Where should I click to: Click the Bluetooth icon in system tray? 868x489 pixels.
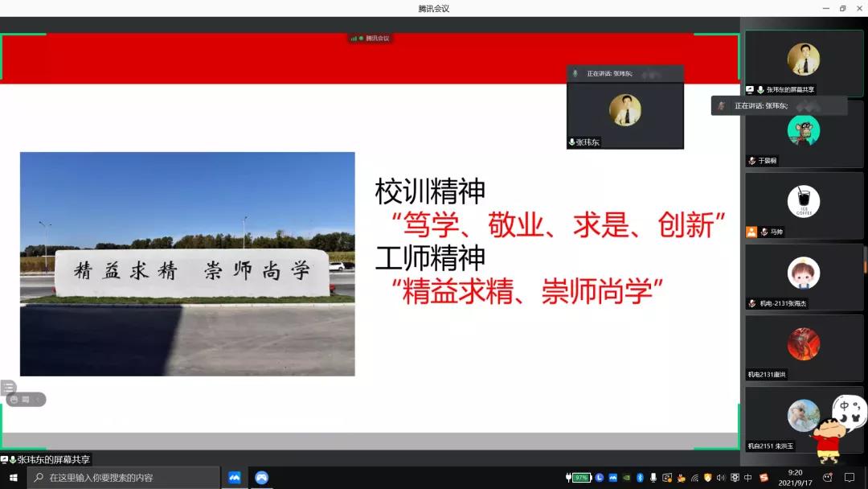pos(640,478)
